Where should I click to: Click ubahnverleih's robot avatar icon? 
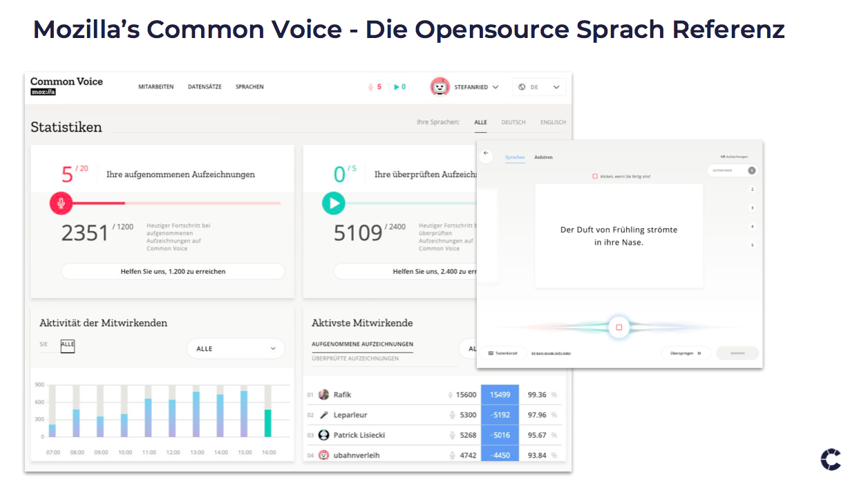(323, 455)
